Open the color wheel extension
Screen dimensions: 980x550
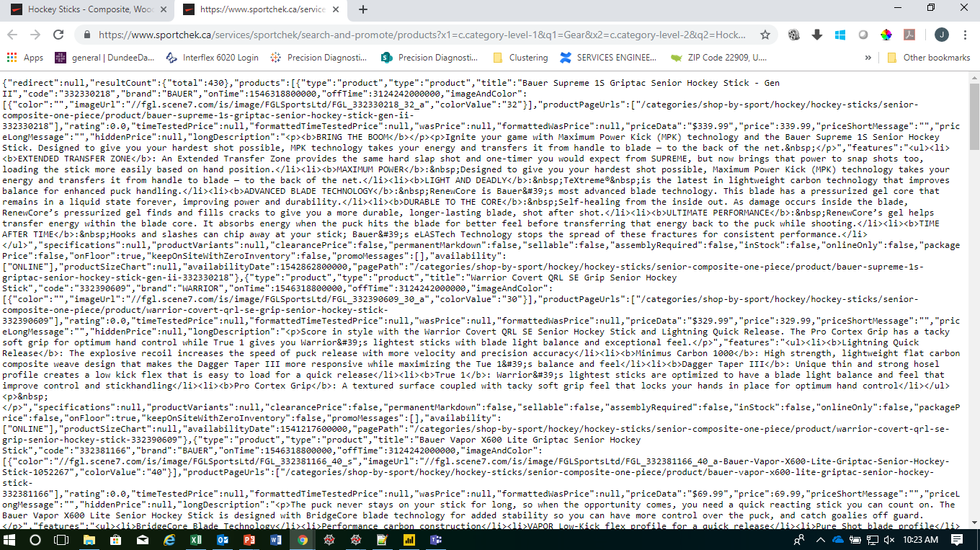click(886, 35)
